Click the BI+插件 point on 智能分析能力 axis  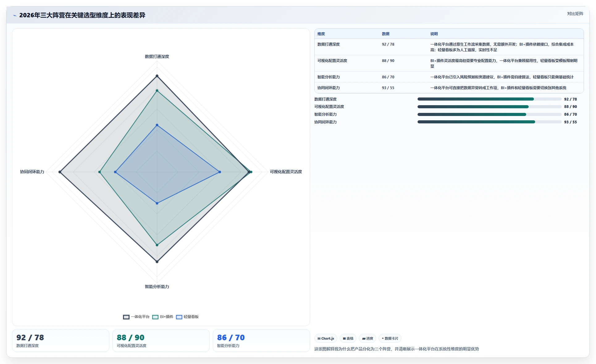157,245
